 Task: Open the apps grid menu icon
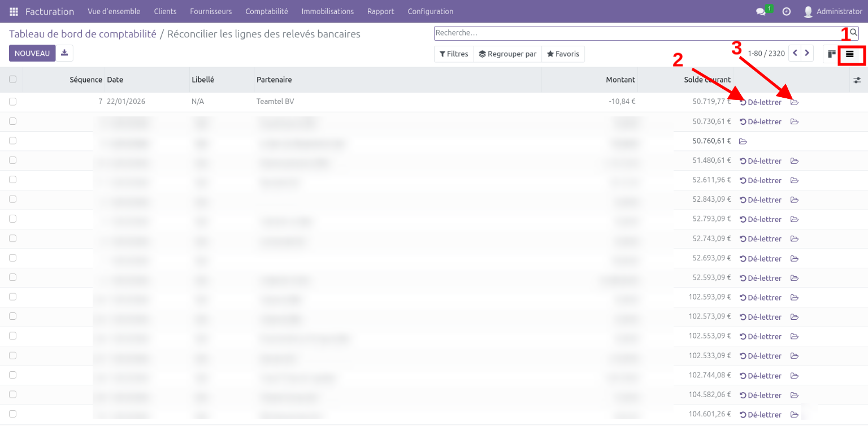click(14, 11)
